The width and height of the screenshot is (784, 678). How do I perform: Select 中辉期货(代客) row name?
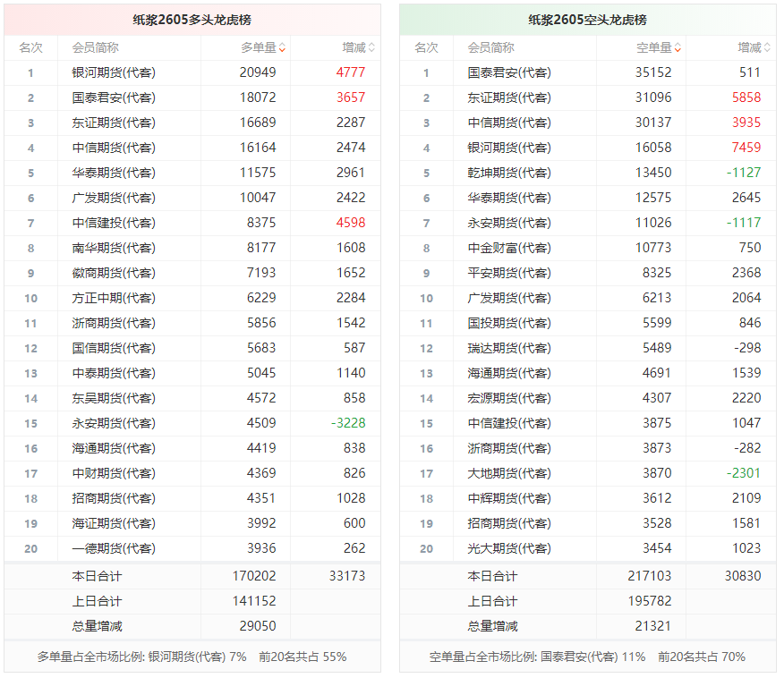coord(509,498)
